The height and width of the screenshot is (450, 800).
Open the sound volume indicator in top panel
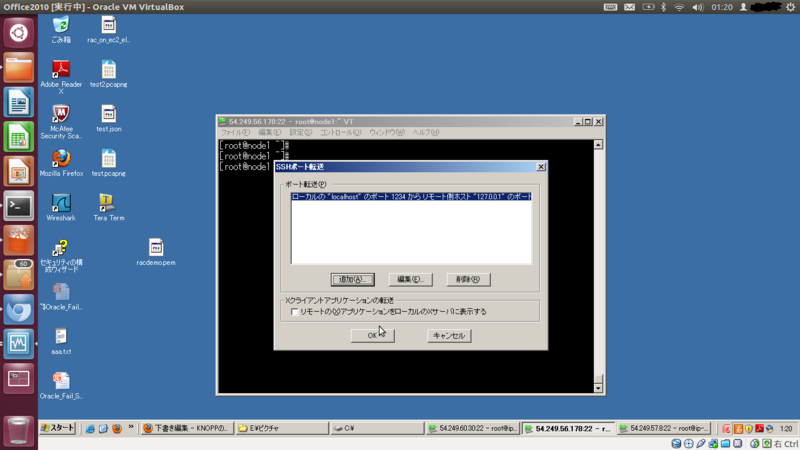[x=697, y=7]
